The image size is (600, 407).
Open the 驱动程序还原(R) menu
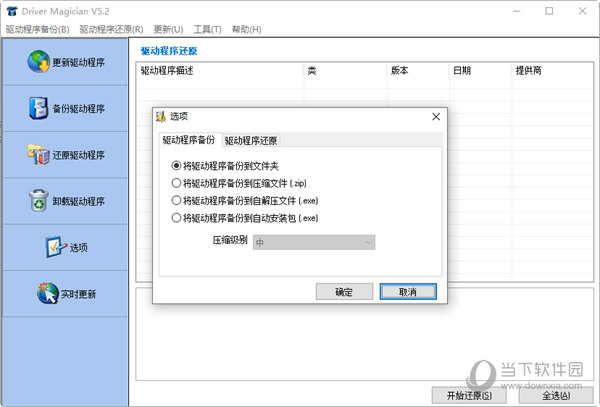111,29
